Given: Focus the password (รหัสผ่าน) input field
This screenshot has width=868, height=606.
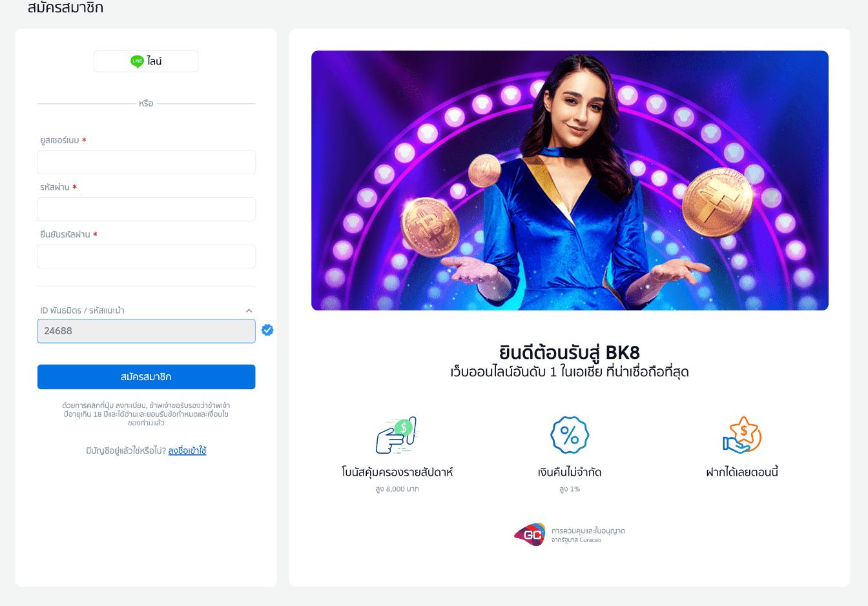Looking at the screenshot, I should click(147, 209).
